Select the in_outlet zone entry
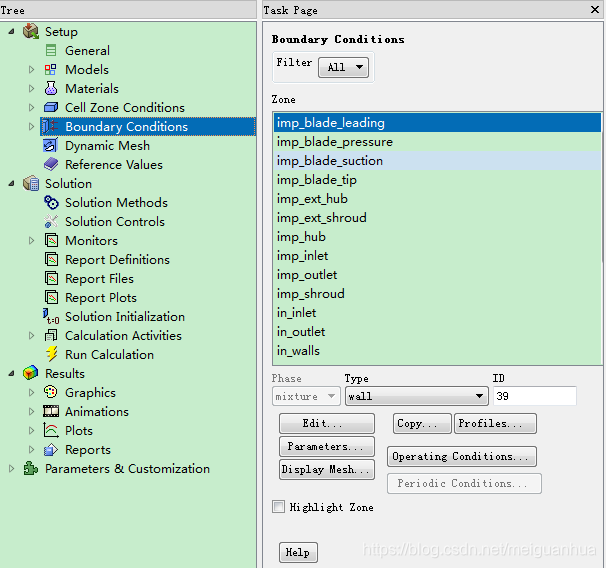The image size is (606, 568). 301,332
